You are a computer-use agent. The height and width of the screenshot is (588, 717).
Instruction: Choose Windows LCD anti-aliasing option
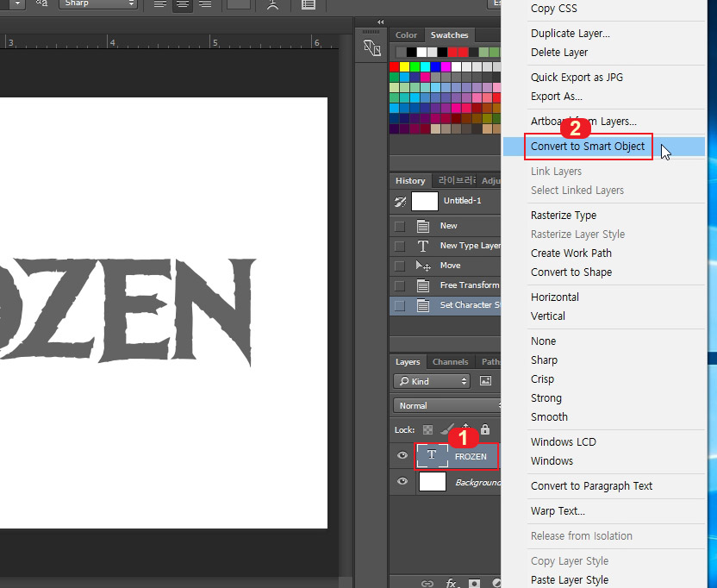pyautogui.click(x=564, y=442)
